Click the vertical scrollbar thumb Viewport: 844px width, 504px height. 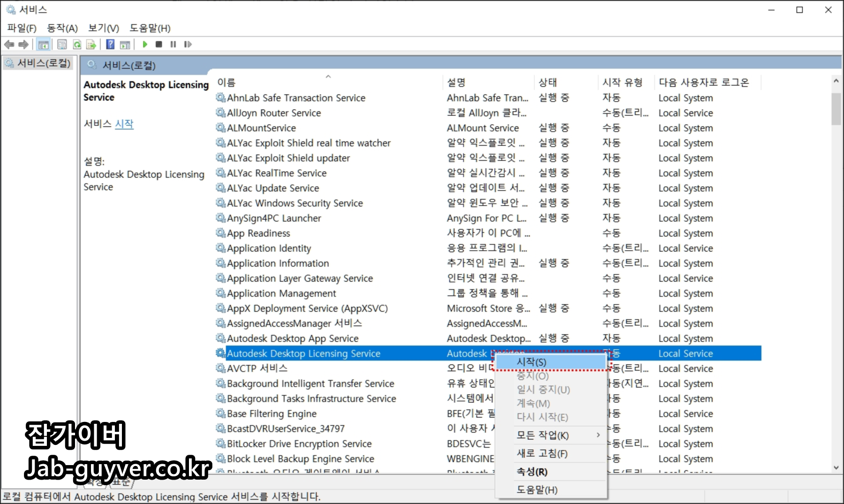tap(836, 109)
